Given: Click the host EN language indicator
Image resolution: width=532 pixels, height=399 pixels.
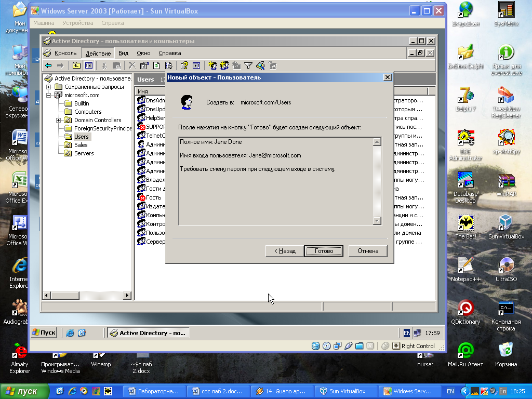Looking at the screenshot, I should [450, 391].
